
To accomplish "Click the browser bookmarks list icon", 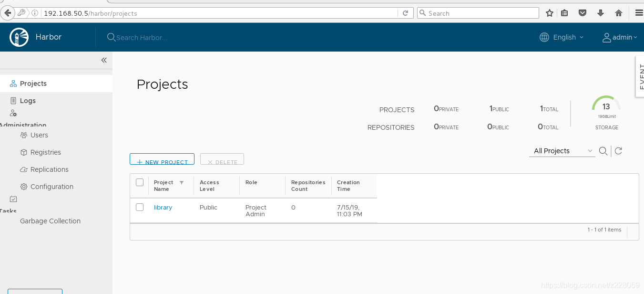I will 564,13.
